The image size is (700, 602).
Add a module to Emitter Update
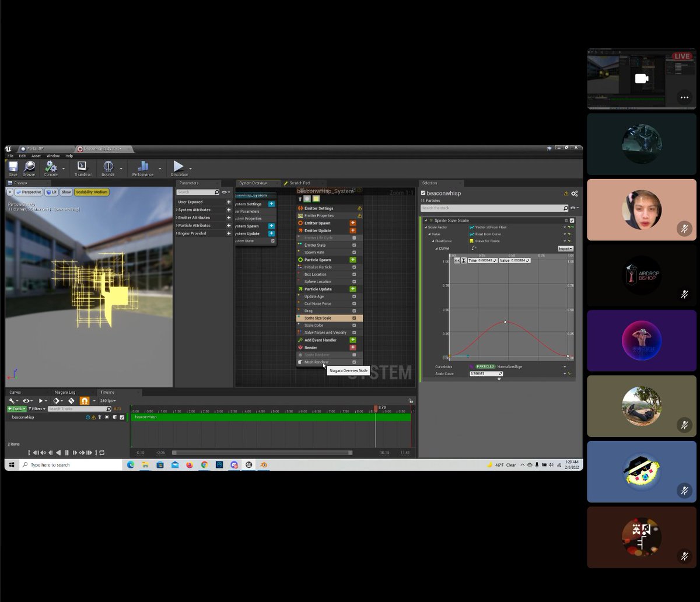pyautogui.click(x=353, y=230)
